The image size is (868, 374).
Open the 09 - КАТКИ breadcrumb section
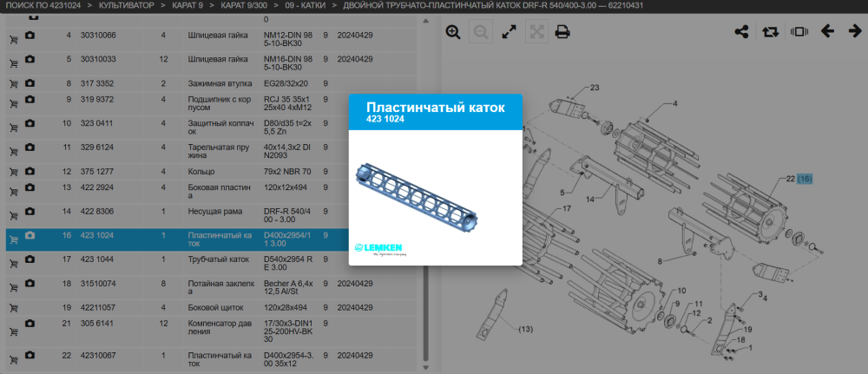(x=304, y=5)
